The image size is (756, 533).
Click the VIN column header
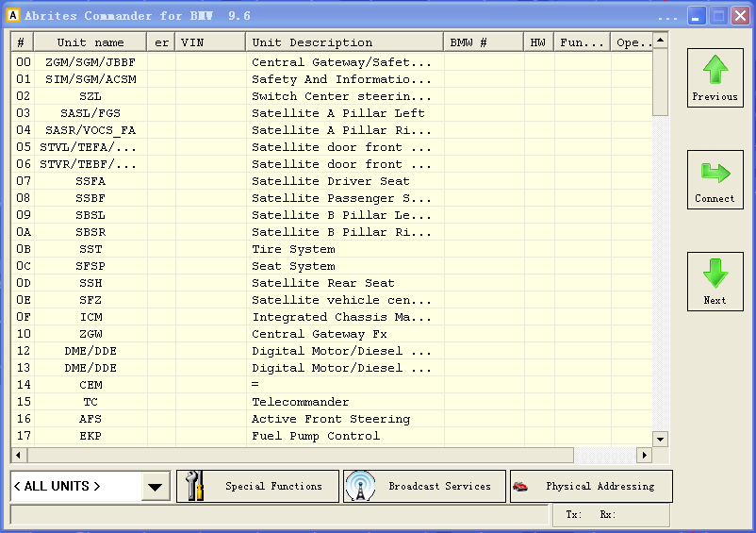click(210, 42)
